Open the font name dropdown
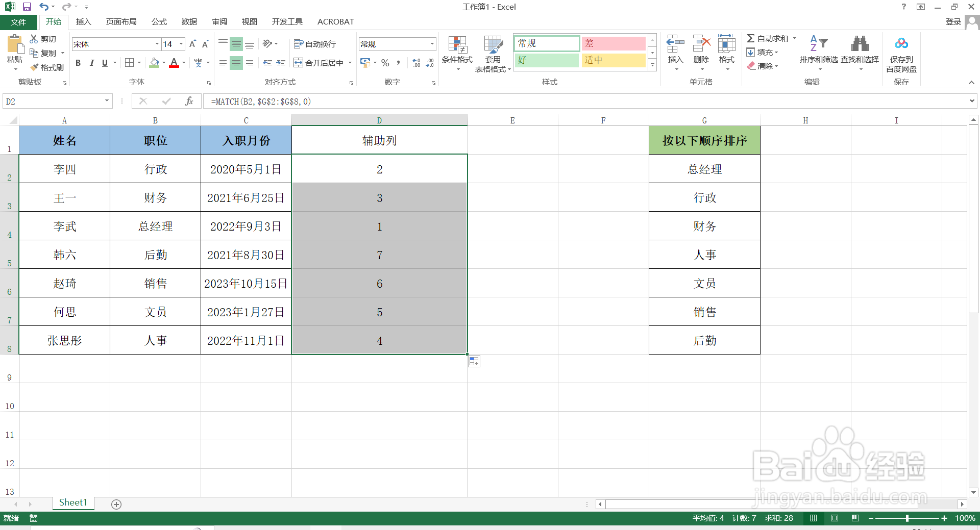 point(156,44)
